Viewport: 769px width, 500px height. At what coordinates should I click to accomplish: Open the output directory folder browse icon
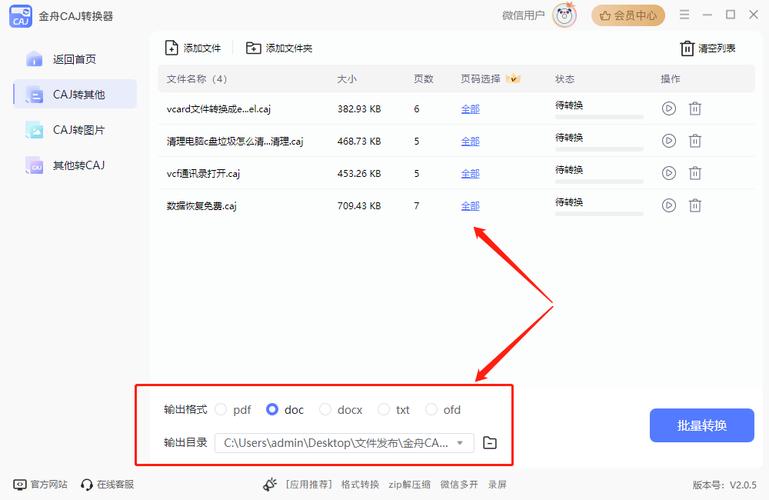point(489,443)
